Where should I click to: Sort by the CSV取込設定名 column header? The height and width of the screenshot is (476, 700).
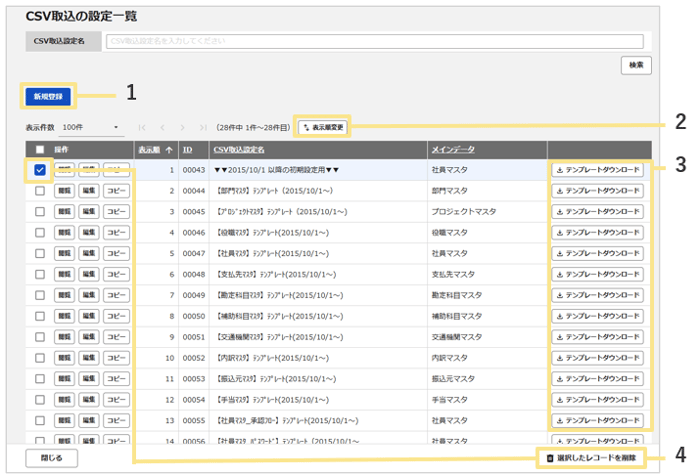point(239,150)
